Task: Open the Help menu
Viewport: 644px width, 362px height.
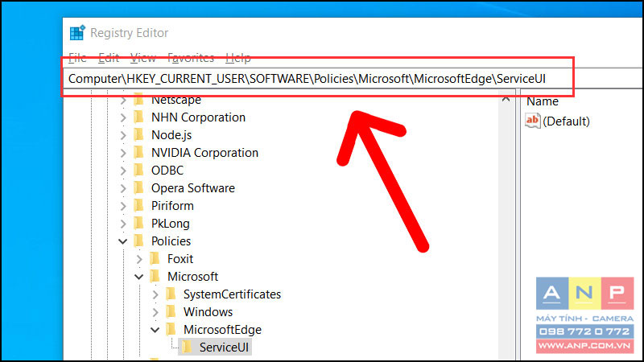Action: tap(237, 58)
